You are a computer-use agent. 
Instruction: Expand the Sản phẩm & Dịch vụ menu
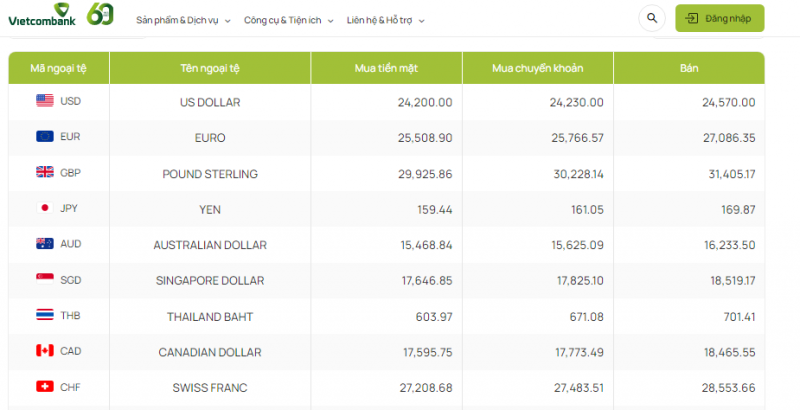click(183, 20)
